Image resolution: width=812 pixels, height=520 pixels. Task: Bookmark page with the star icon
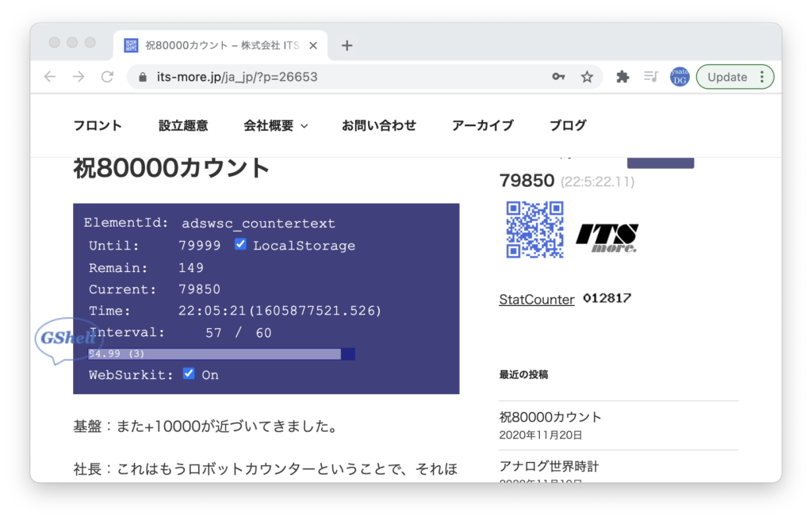587,77
